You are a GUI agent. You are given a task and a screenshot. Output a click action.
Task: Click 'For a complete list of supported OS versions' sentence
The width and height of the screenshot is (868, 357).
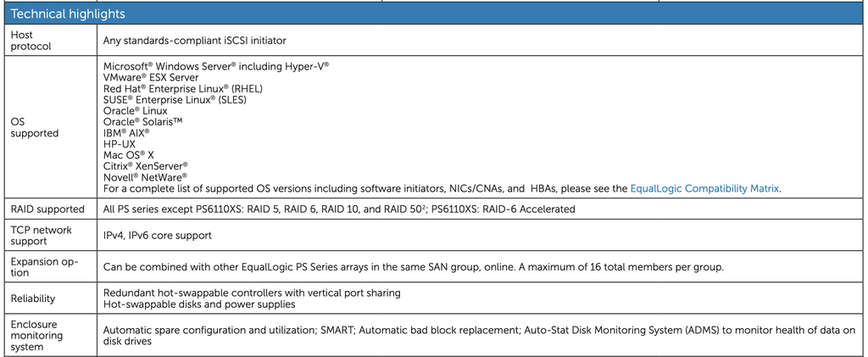point(442,189)
